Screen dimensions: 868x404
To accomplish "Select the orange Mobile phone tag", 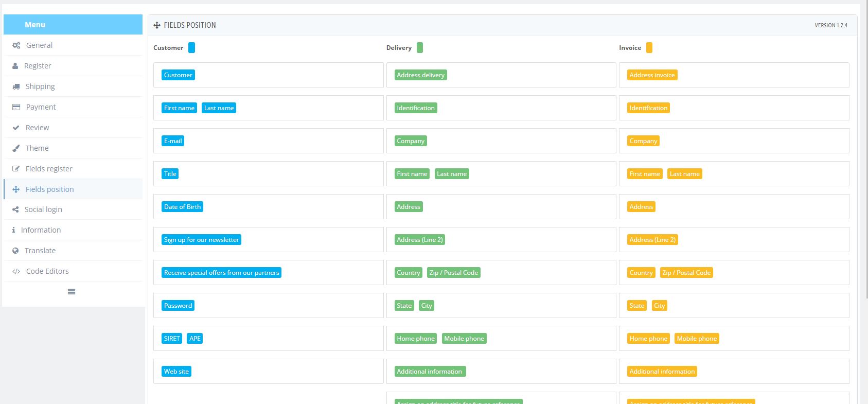I will (697, 339).
